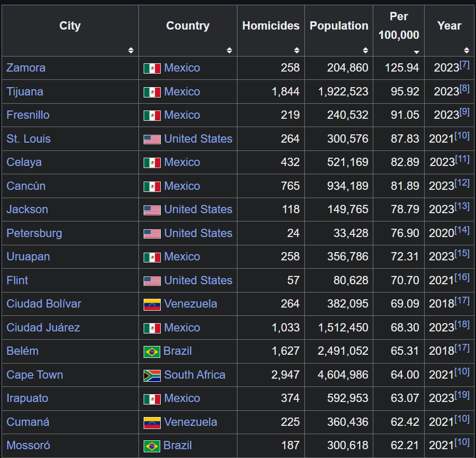Screen dimensions: 476x458
Task: Open the Mossoró city link
Action: pyautogui.click(x=28, y=446)
